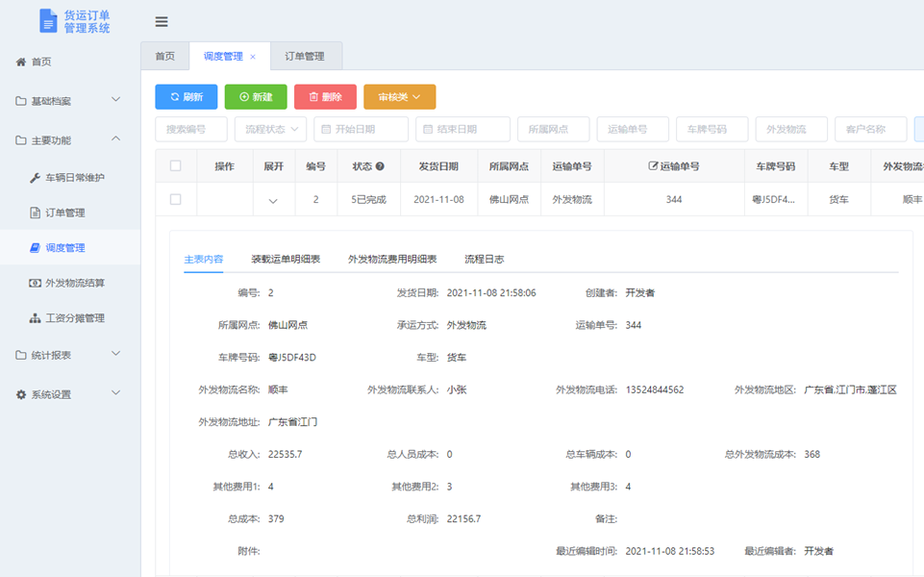Click the calendar icon in 开始日期 field
The image size is (924, 577).
pyautogui.click(x=326, y=129)
